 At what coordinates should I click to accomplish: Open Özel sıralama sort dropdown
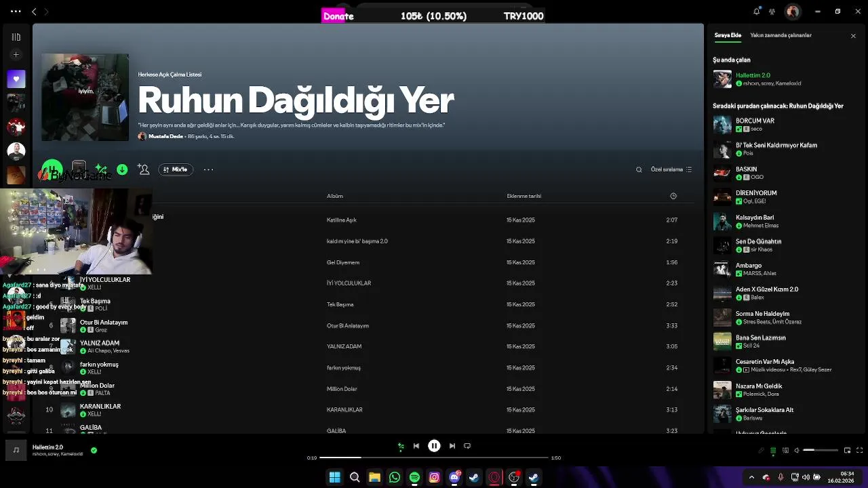coord(671,169)
